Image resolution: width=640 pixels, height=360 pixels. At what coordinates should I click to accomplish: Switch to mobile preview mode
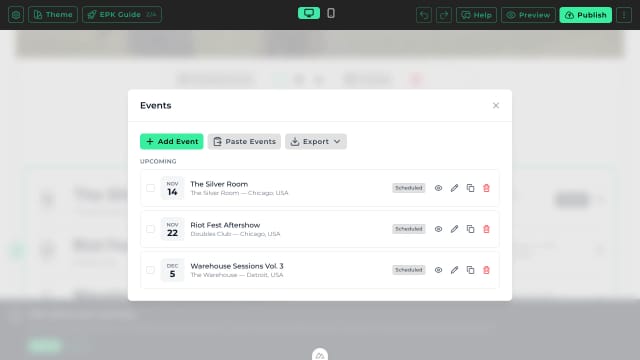(331, 13)
